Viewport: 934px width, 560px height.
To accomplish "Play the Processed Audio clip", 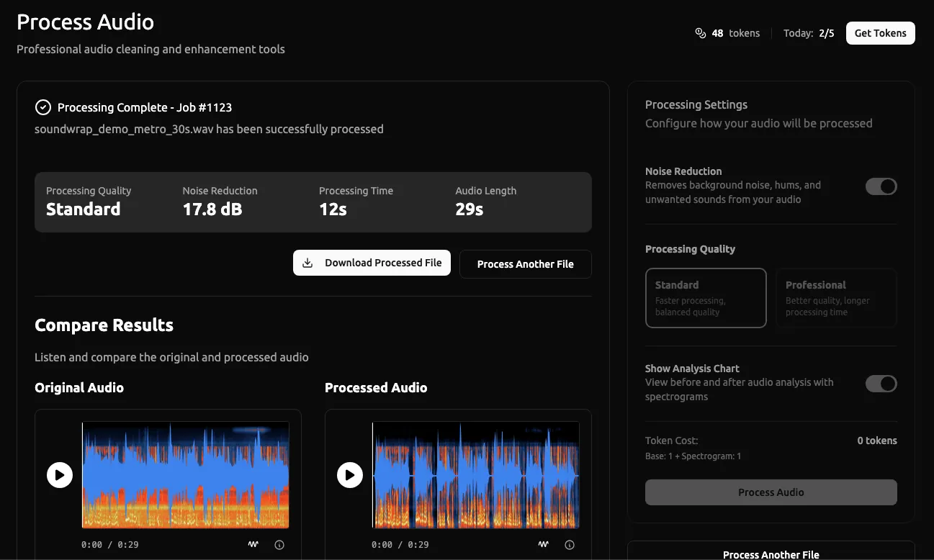I will tap(350, 475).
